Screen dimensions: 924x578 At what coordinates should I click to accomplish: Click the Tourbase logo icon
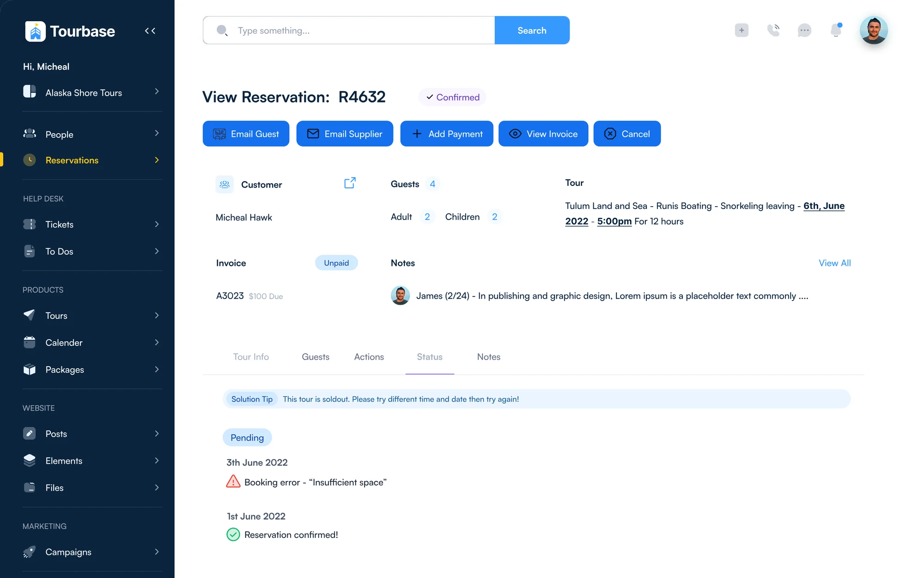pyautogui.click(x=35, y=31)
